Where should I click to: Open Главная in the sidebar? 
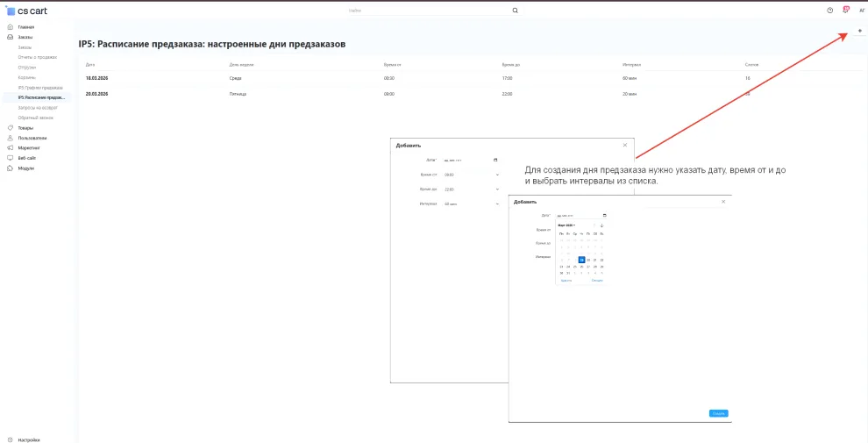tap(26, 27)
